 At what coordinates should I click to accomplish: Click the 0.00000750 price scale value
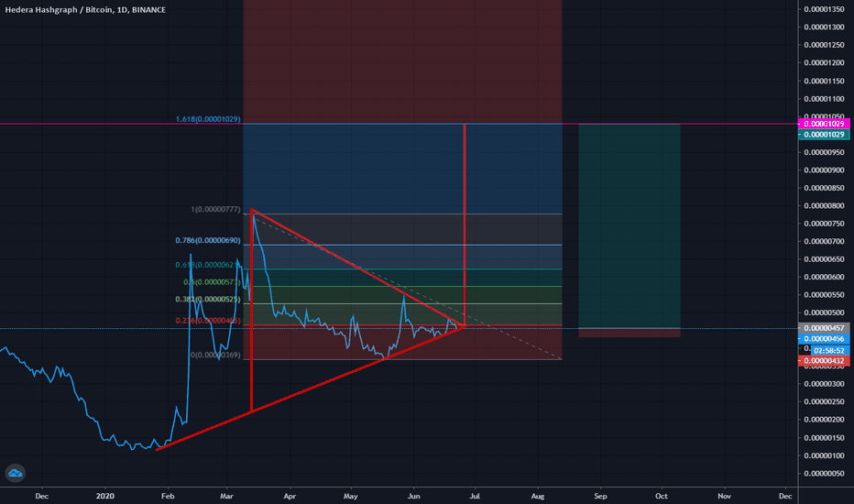click(824, 224)
